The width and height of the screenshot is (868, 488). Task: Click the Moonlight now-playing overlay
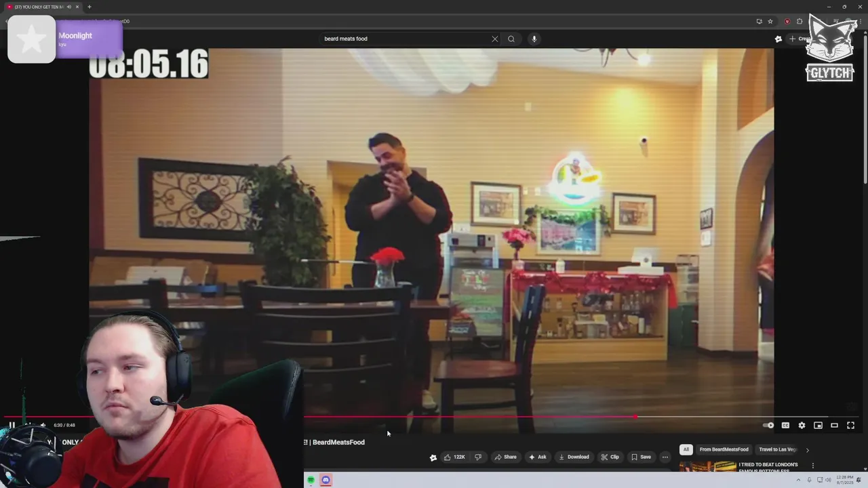[65, 39]
